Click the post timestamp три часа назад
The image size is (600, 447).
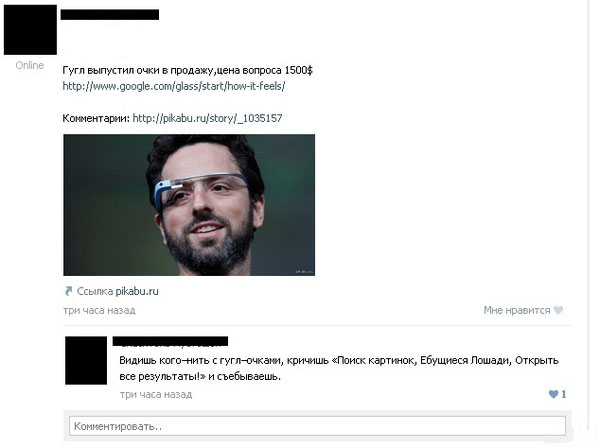tap(99, 310)
